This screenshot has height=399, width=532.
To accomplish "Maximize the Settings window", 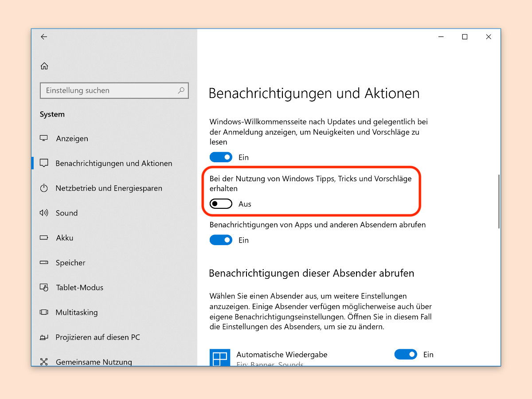I will click(x=465, y=37).
